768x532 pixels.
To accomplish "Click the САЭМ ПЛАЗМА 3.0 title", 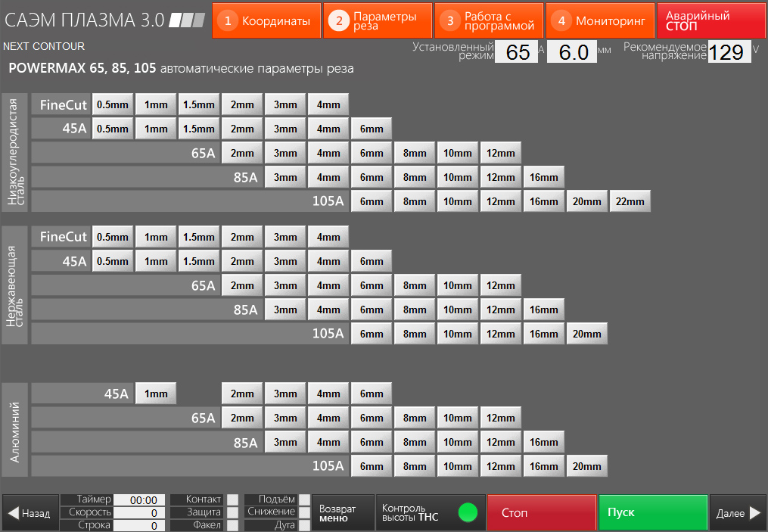I will click(x=84, y=20).
